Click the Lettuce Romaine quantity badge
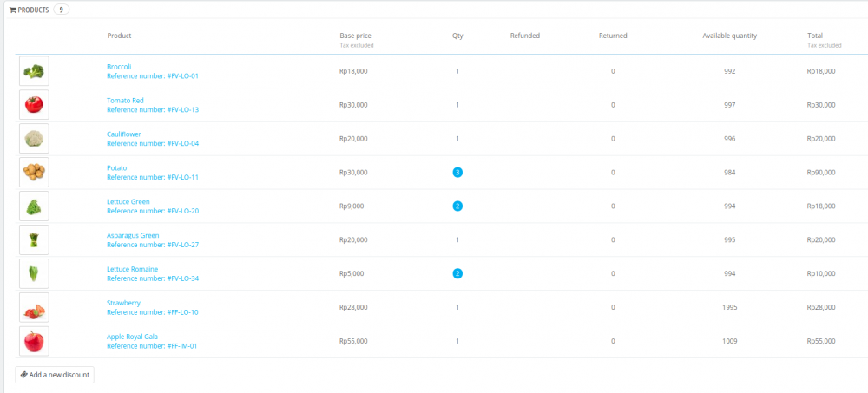Image resolution: width=868 pixels, height=393 pixels. click(457, 273)
